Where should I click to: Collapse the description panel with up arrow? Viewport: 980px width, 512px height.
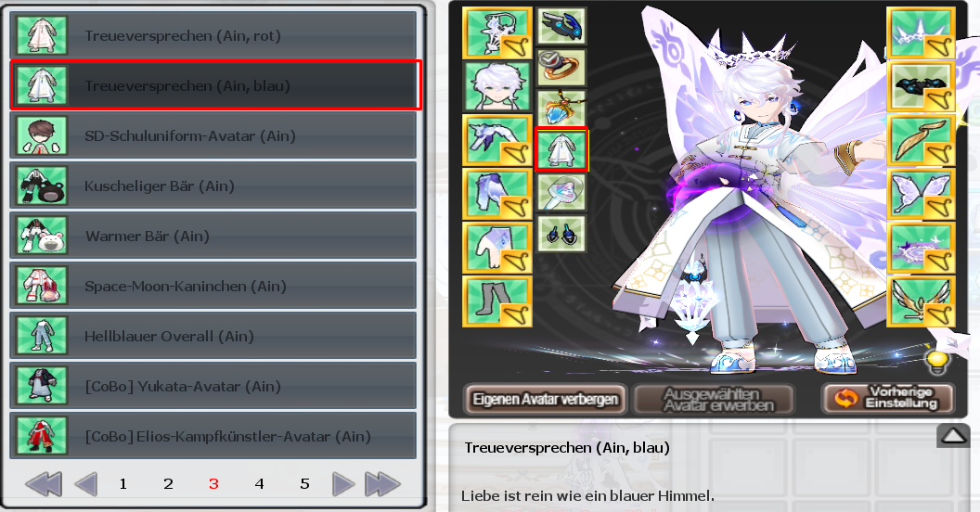click(953, 436)
